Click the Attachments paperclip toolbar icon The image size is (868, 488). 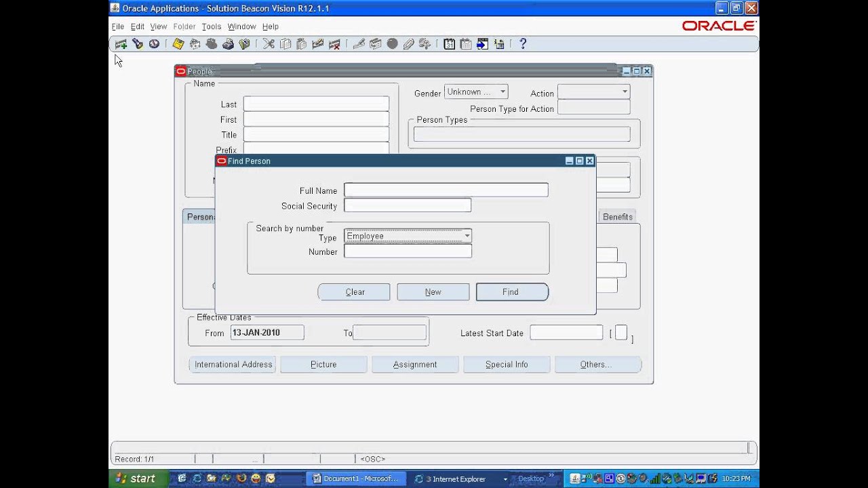click(x=408, y=44)
